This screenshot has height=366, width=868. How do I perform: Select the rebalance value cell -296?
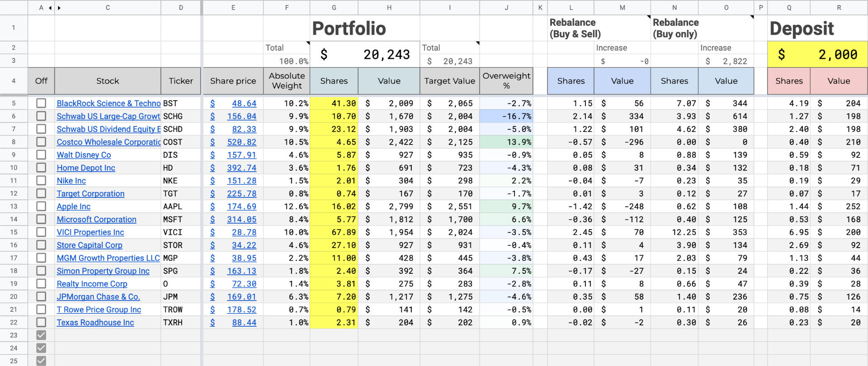coord(623,142)
